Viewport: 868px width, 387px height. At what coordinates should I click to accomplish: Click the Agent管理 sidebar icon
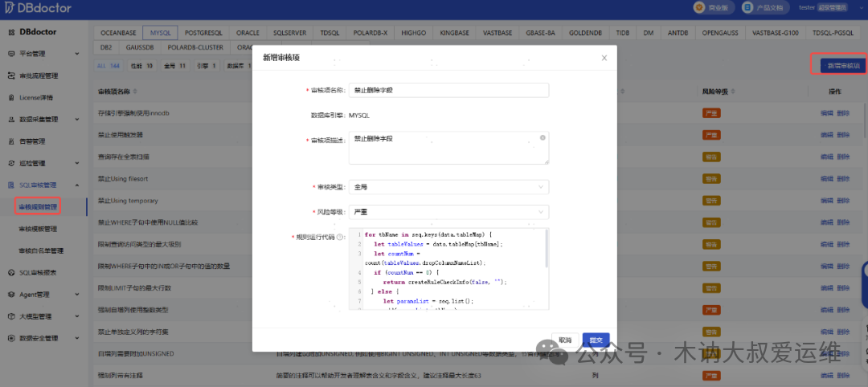point(11,295)
